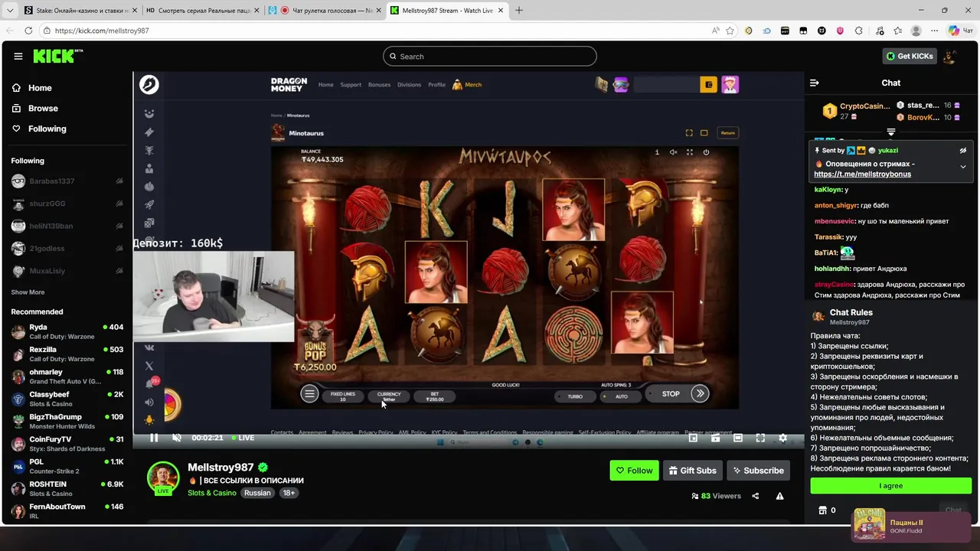Click the KICK logo

[x=57, y=56]
